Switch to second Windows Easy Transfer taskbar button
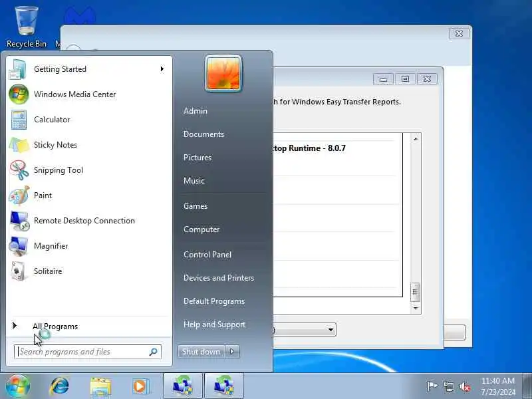The width and height of the screenshot is (532, 399). (224, 386)
